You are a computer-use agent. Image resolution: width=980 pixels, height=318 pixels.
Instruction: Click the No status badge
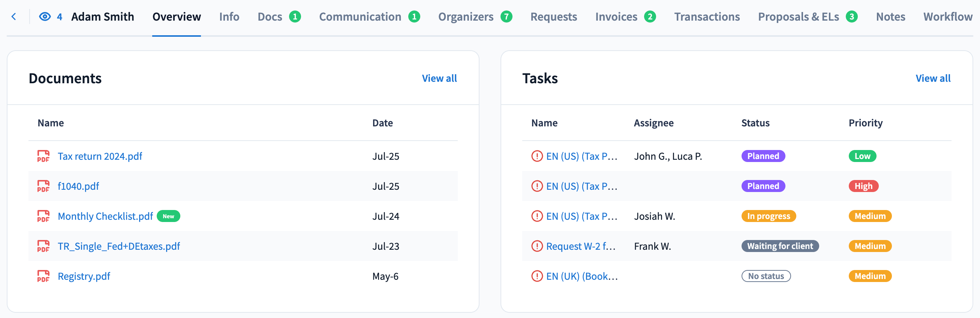point(766,276)
